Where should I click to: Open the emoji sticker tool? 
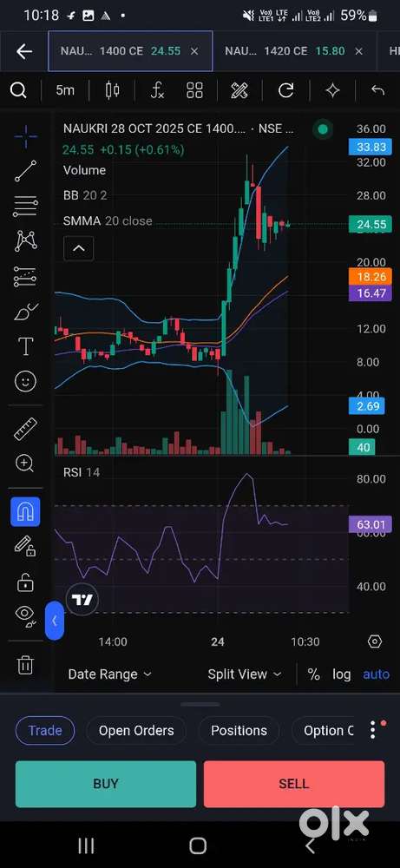tap(25, 381)
